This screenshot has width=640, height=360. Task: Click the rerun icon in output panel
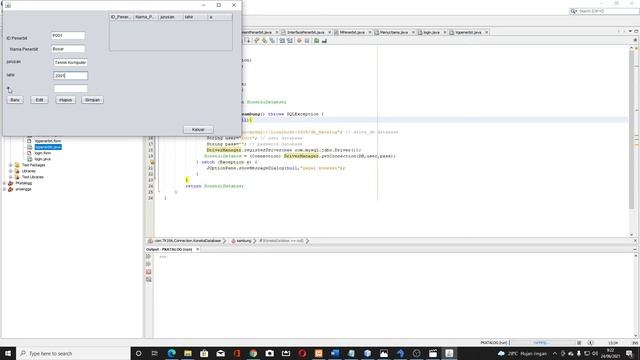pos(149,256)
